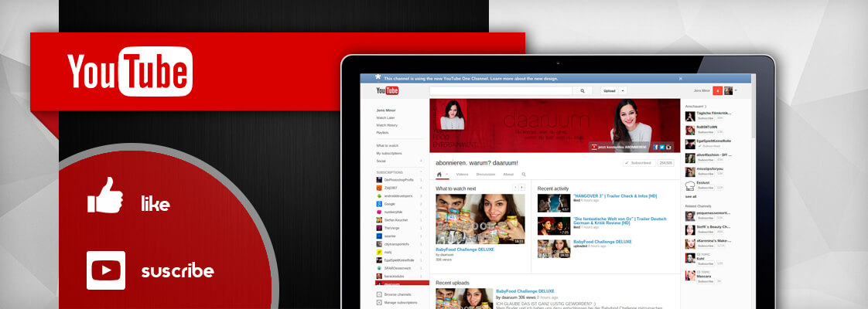868x309 pixels.
Task: Open Watch Later in the sidebar
Action: click(x=385, y=117)
